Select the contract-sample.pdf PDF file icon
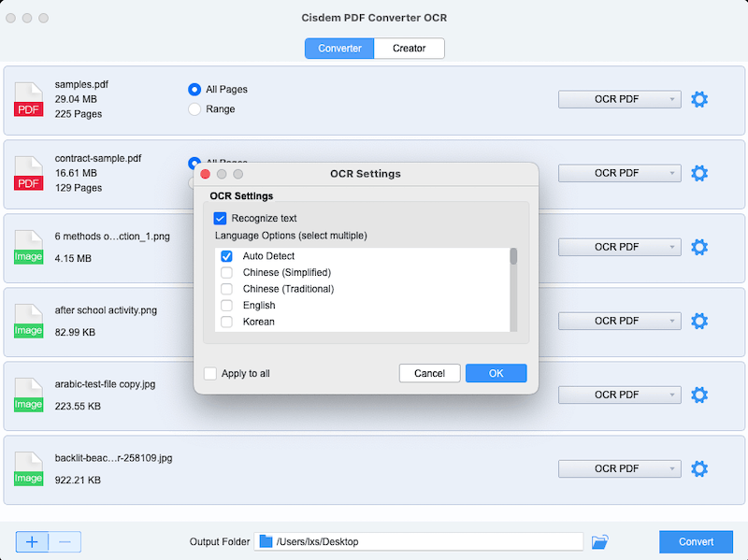Screen dimensions: 748x560 29,173
